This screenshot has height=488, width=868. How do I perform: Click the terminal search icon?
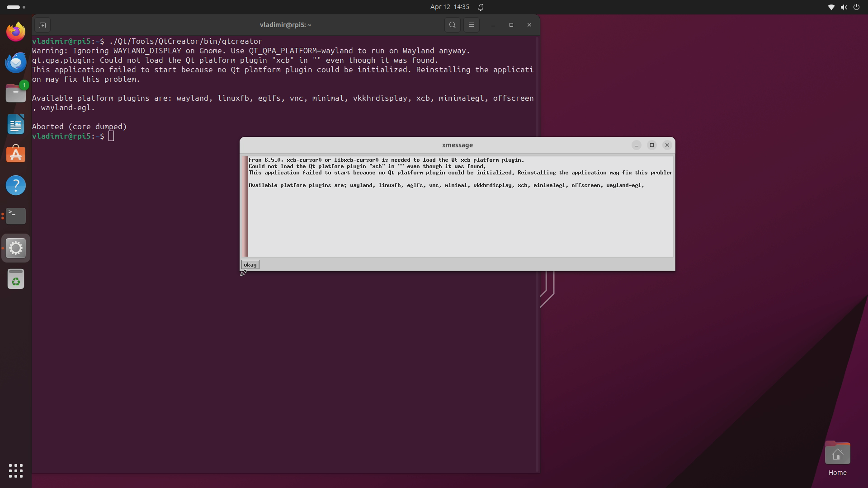[x=453, y=25]
